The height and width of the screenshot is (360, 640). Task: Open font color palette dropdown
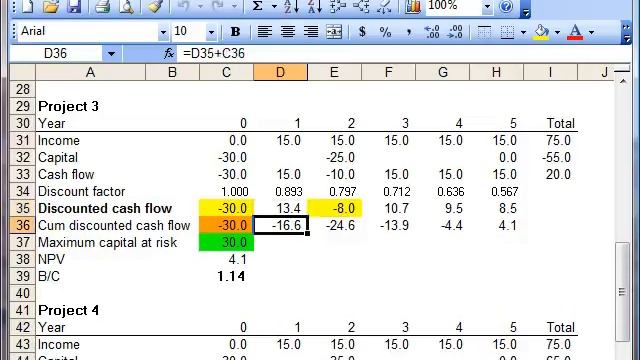[591, 32]
